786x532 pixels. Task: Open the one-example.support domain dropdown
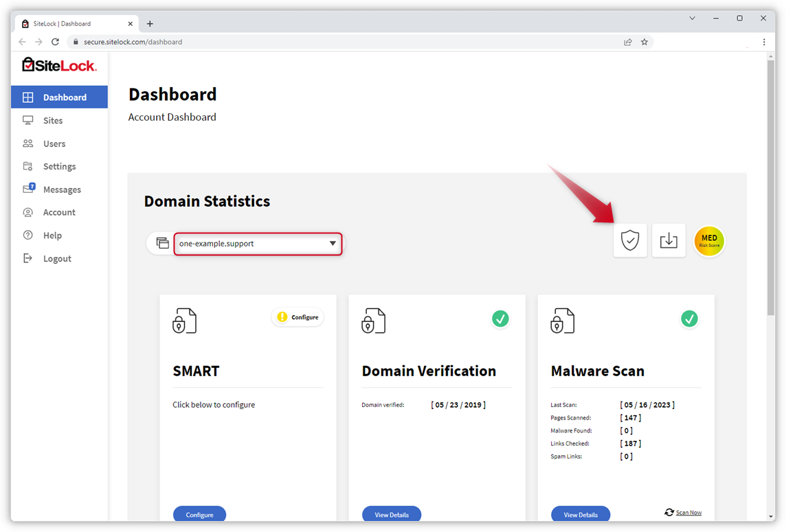pyautogui.click(x=258, y=244)
